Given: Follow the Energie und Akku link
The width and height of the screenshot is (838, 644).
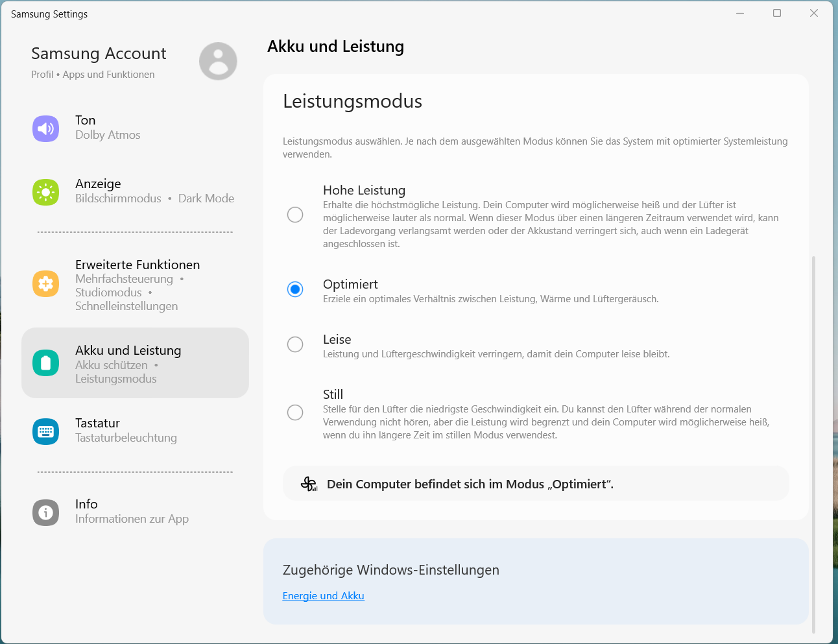Looking at the screenshot, I should coord(323,595).
